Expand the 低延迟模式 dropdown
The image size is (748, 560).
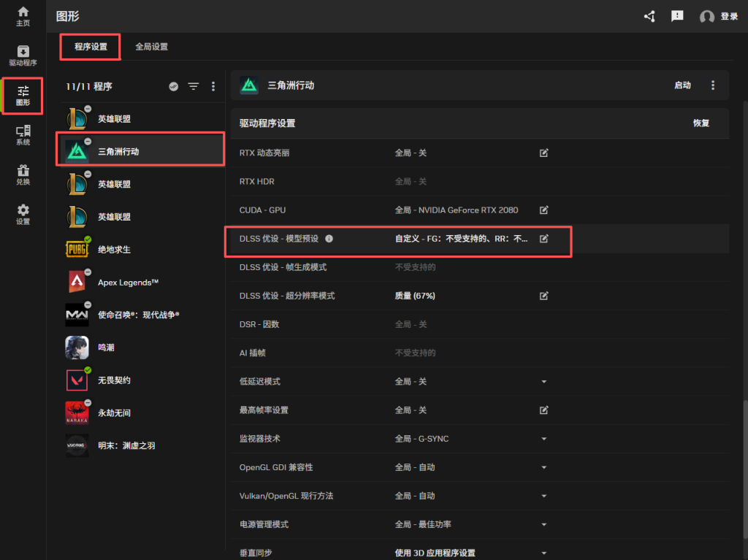543,382
